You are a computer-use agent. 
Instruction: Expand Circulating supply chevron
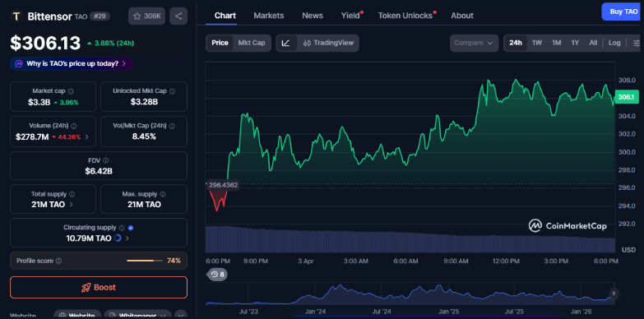click(127, 238)
